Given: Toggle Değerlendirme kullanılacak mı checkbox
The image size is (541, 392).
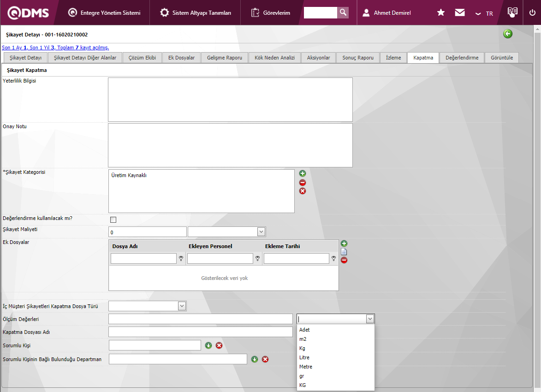Looking at the screenshot, I should [x=113, y=220].
